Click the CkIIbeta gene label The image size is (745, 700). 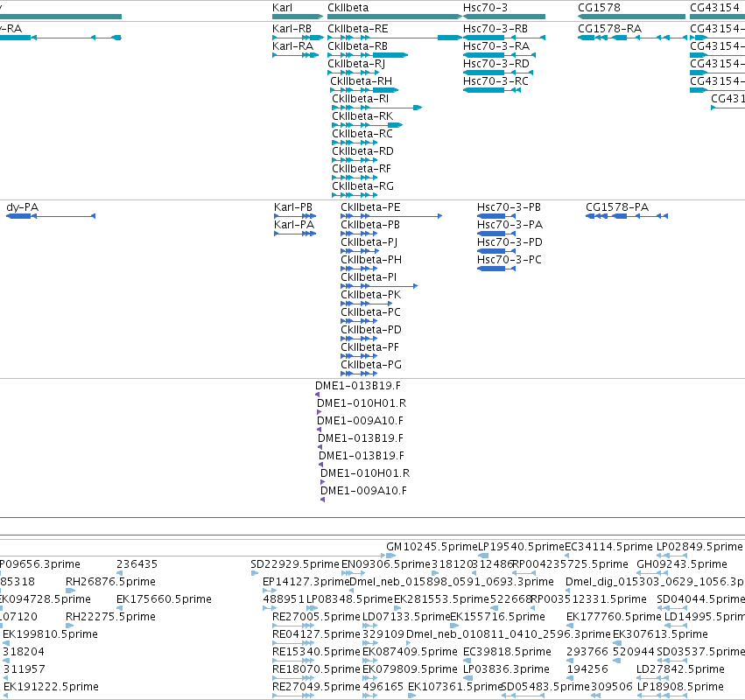coord(348,8)
